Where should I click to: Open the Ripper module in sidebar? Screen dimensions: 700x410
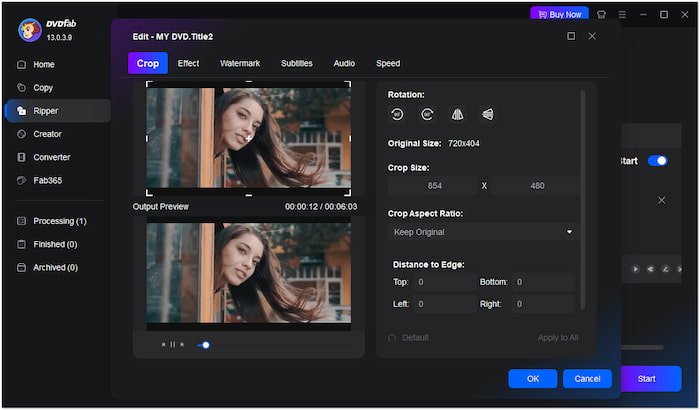point(47,111)
